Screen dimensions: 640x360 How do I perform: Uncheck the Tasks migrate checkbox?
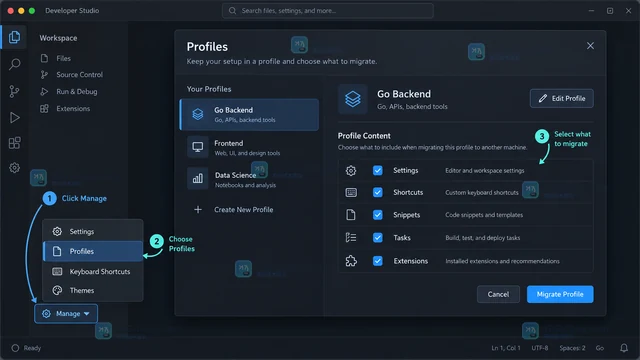pos(378,238)
